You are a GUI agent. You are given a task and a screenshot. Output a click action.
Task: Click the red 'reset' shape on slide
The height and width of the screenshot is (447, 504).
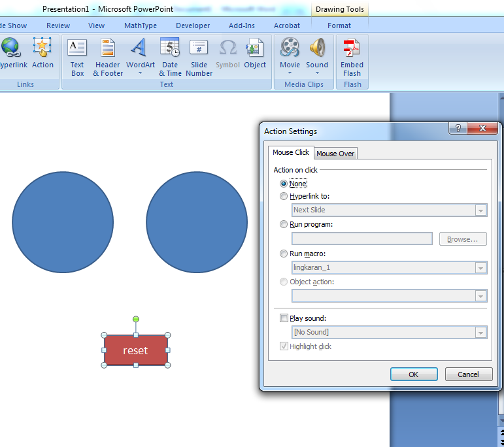click(135, 350)
